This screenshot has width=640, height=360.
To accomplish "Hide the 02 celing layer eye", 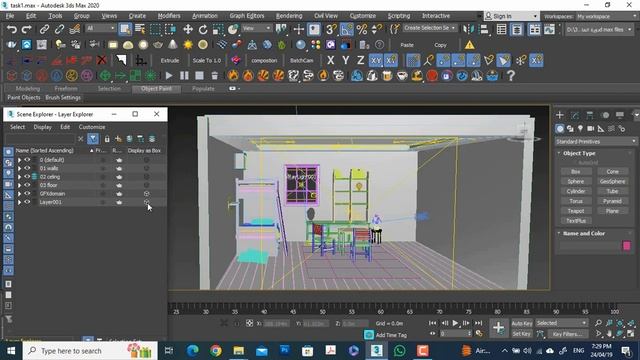I will tap(27, 177).
